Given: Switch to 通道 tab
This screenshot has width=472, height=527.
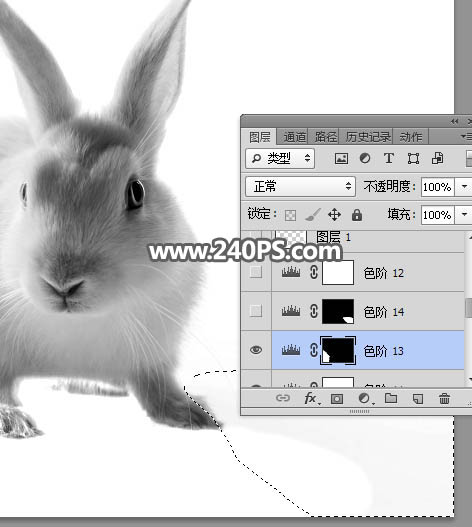Looking at the screenshot, I should [294, 137].
